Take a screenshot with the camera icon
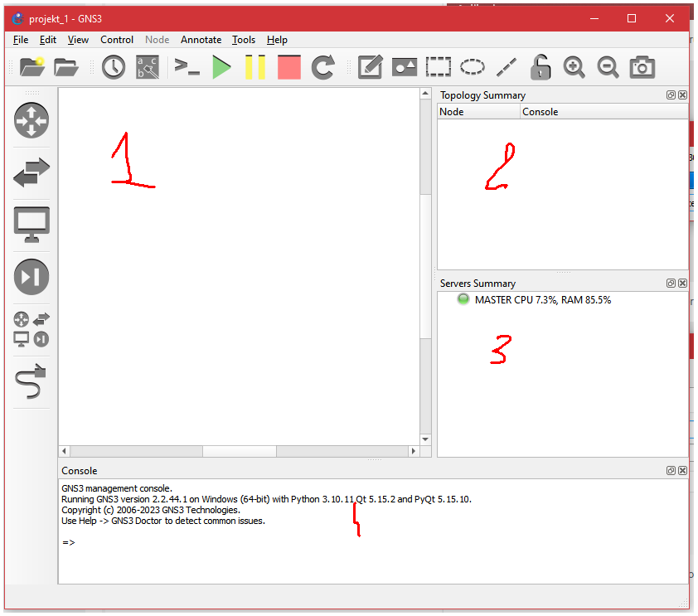This screenshot has width=698, height=616. (x=642, y=67)
